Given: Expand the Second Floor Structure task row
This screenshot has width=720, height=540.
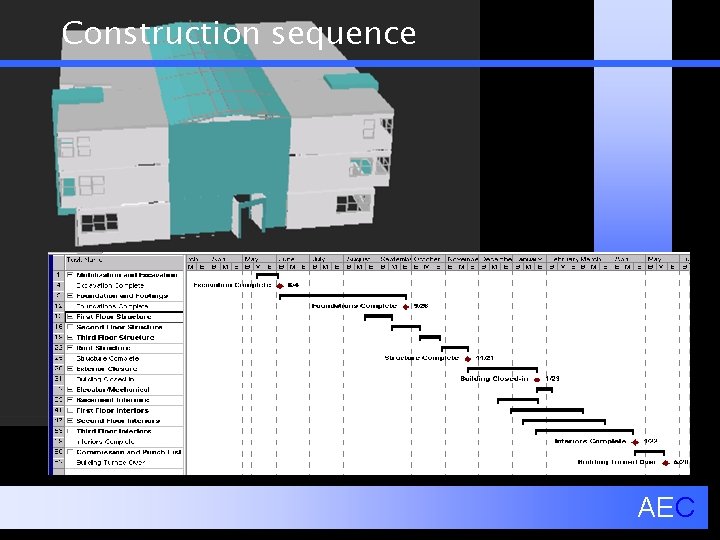Looking at the screenshot, I should pyautogui.click(x=70, y=327).
